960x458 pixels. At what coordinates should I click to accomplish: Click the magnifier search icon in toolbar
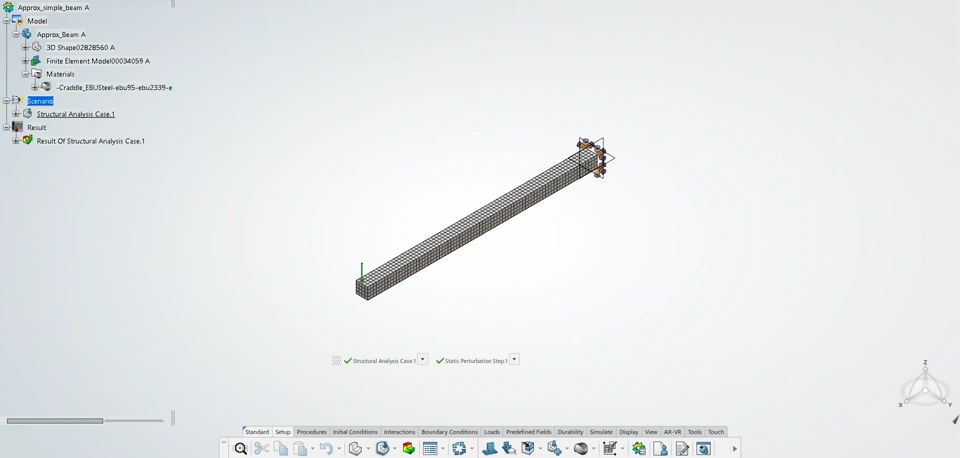(x=241, y=449)
